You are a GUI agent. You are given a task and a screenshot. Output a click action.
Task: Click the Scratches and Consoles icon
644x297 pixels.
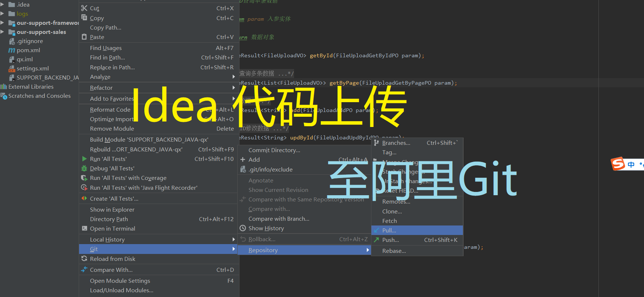[x=4, y=96]
